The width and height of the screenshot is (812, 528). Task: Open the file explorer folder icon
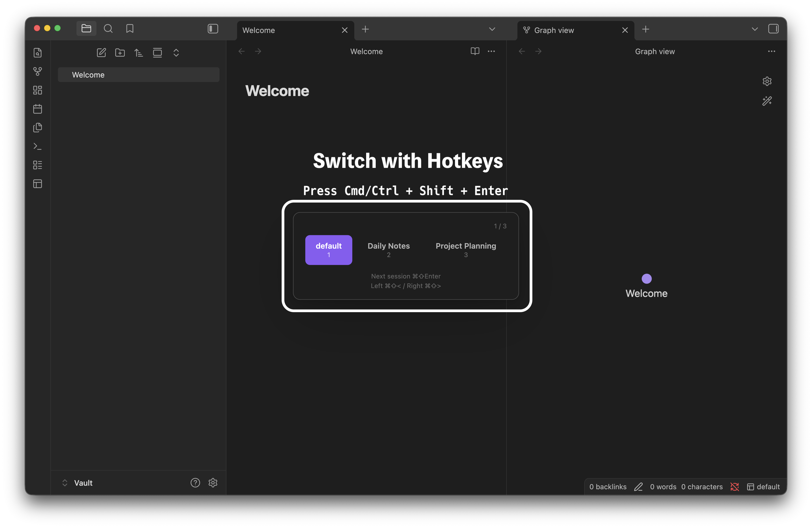click(86, 29)
